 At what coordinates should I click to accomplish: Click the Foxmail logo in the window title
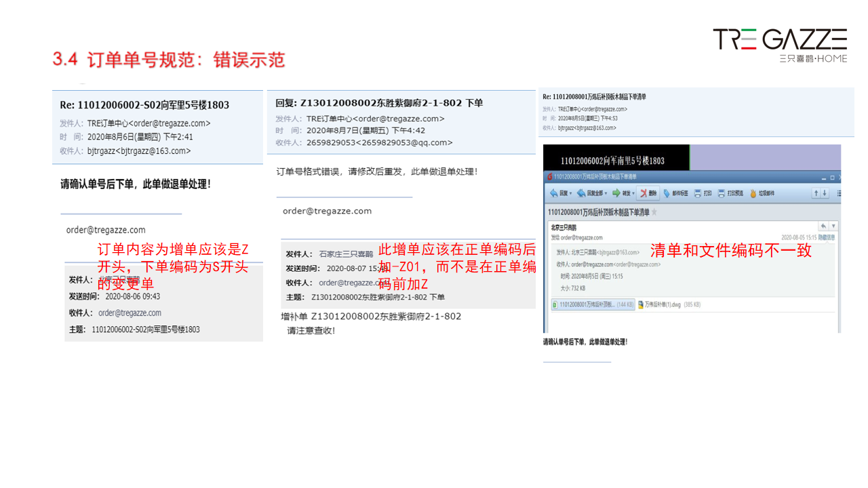click(x=550, y=177)
